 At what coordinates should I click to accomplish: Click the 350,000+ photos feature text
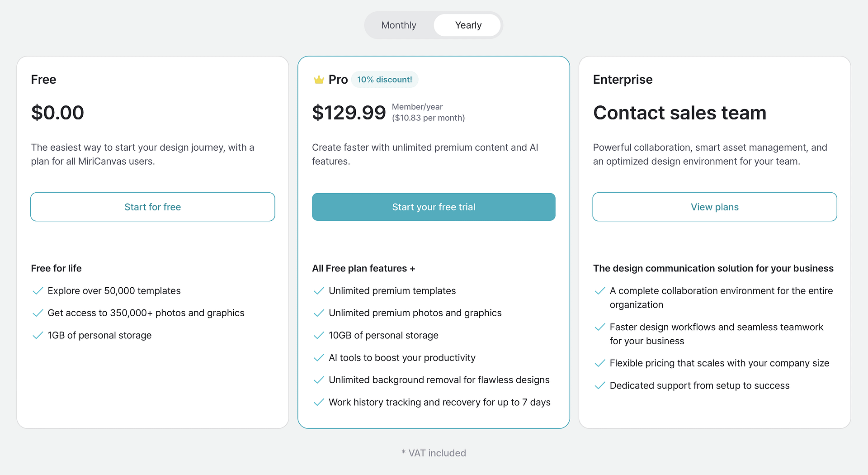tap(146, 313)
